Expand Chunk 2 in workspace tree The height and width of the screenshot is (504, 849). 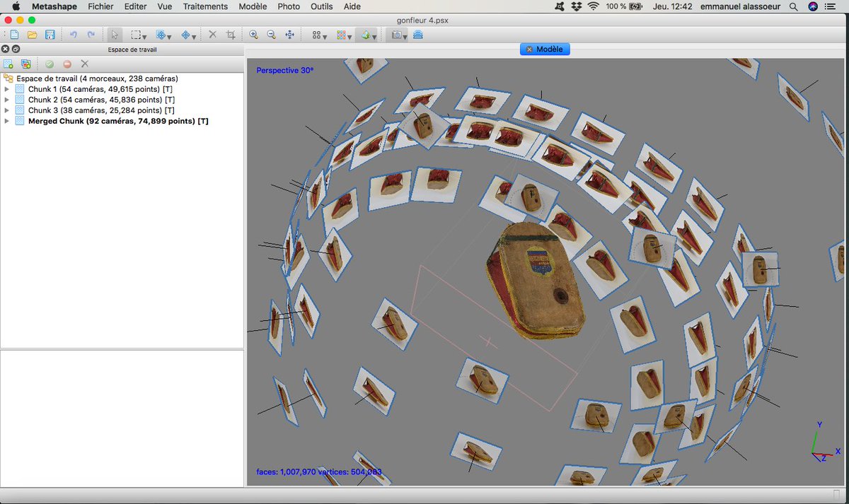coord(7,100)
